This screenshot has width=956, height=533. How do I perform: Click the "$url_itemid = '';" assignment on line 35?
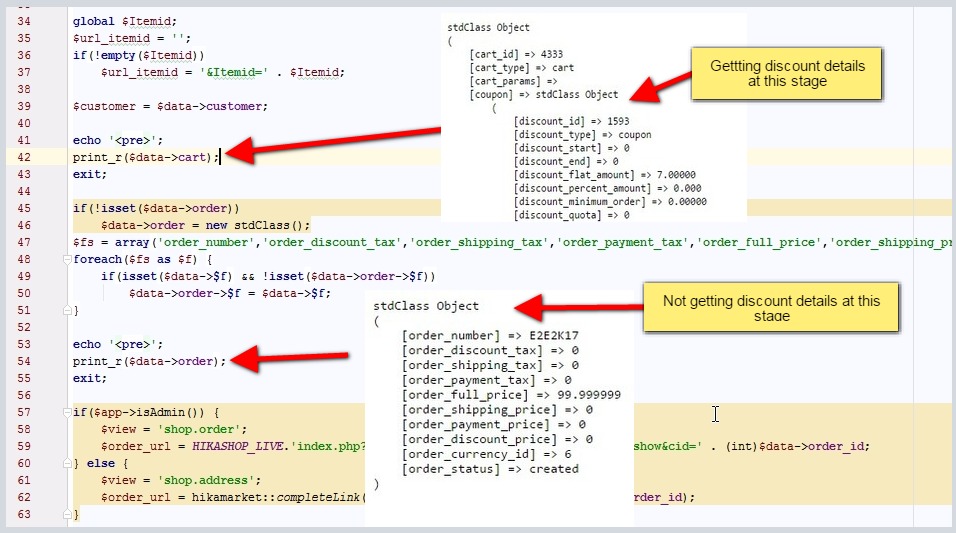tap(132, 38)
